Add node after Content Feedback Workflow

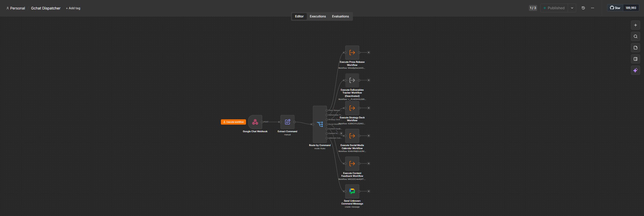[x=369, y=163]
